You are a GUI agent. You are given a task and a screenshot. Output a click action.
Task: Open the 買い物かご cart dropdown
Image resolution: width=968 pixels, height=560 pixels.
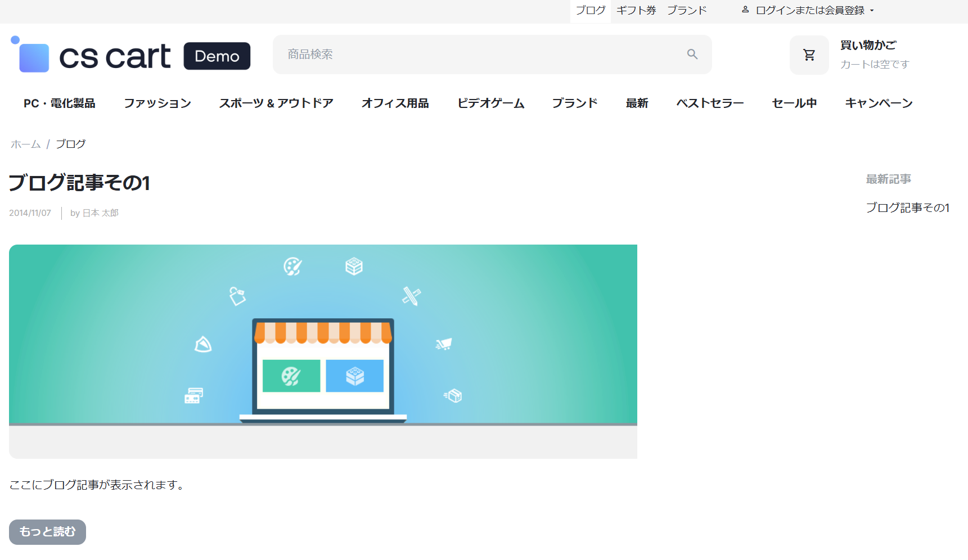(868, 46)
